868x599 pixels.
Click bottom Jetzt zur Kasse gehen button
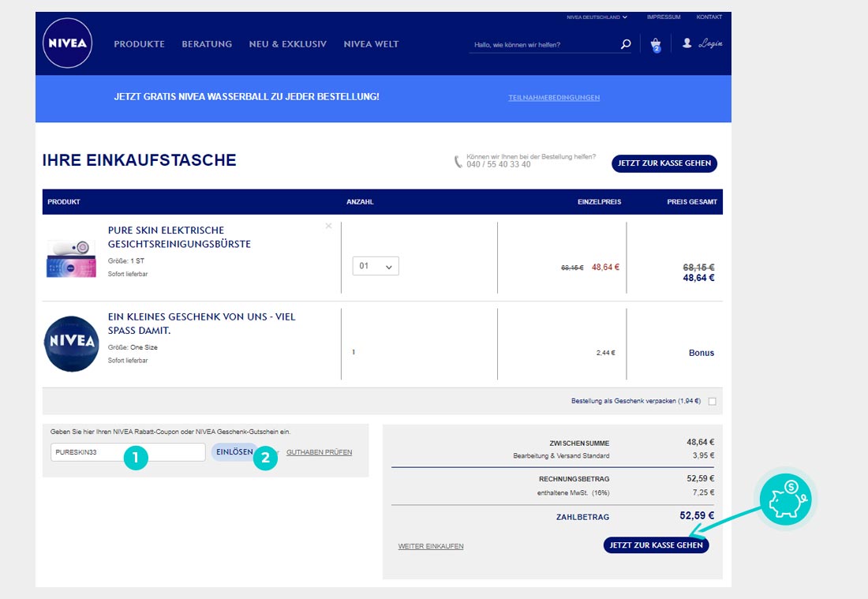point(656,545)
